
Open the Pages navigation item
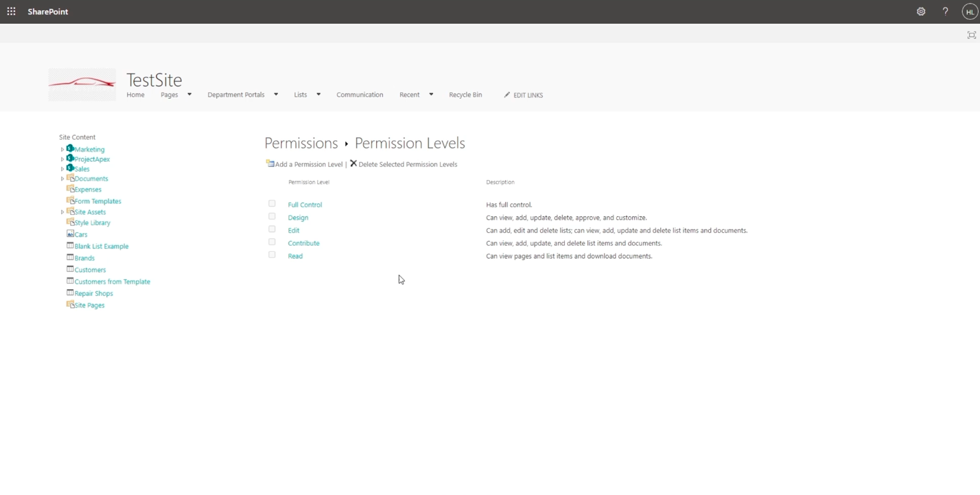(169, 95)
